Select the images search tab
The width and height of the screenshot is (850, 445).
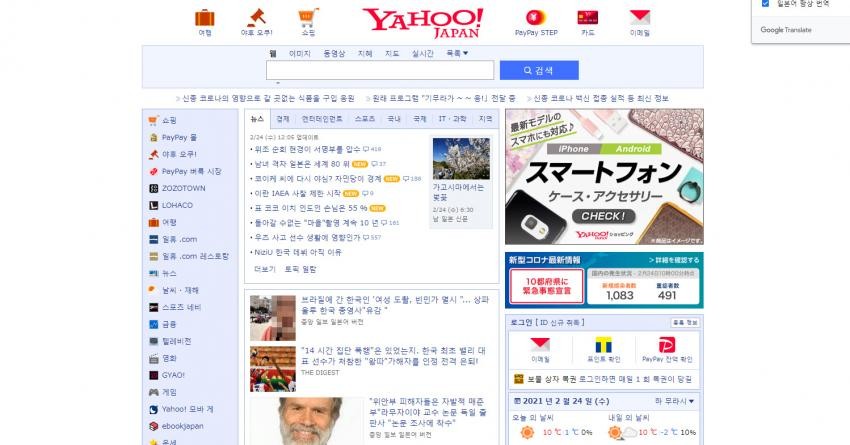299,53
